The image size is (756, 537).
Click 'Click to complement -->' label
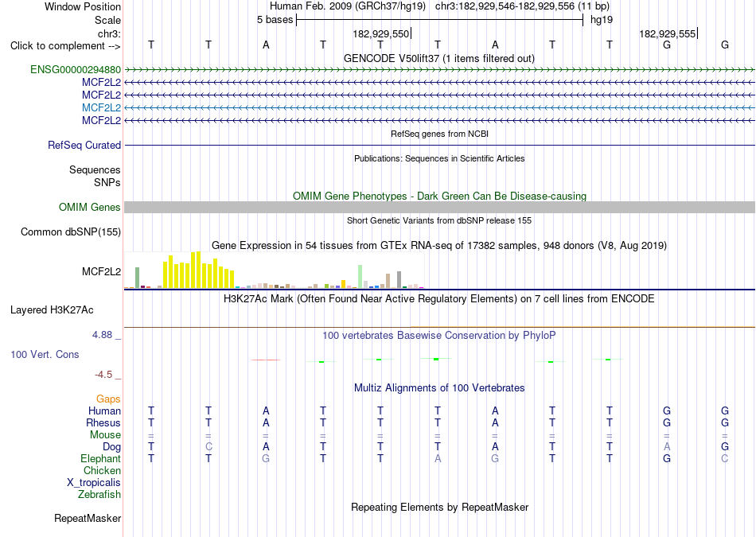[x=65, y=46]
